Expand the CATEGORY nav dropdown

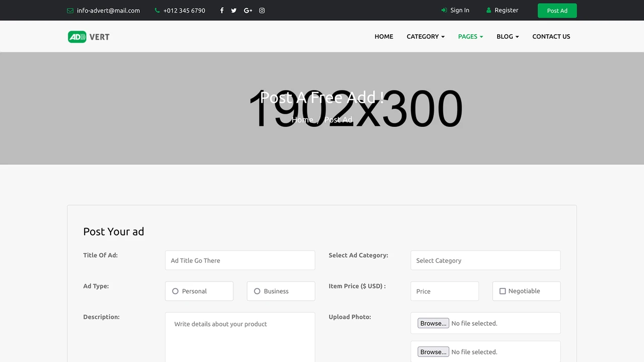(x=426, y=36)
